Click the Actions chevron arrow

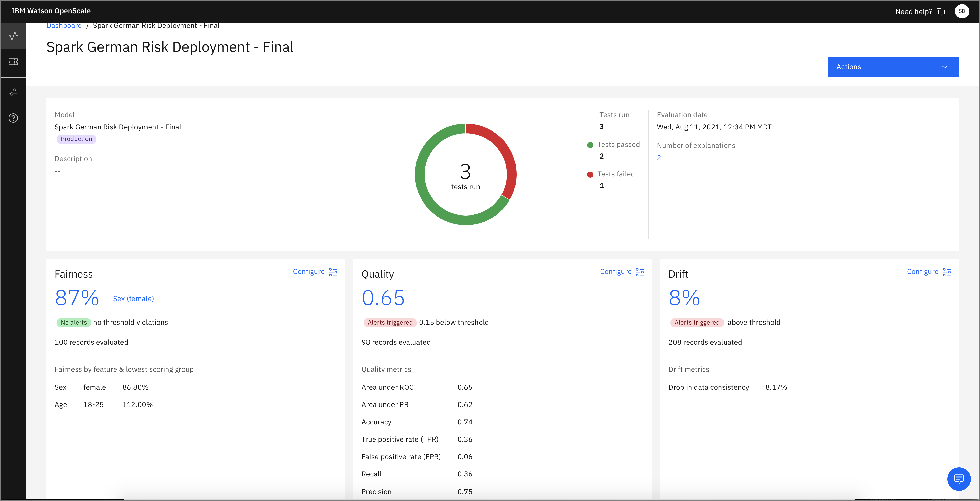(x=945, y=67)
